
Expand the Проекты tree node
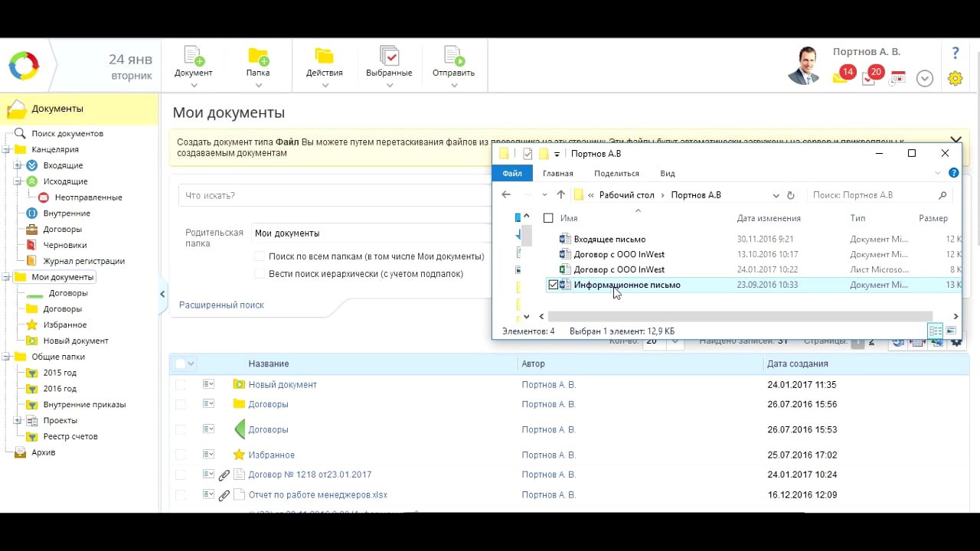point(18,420)
